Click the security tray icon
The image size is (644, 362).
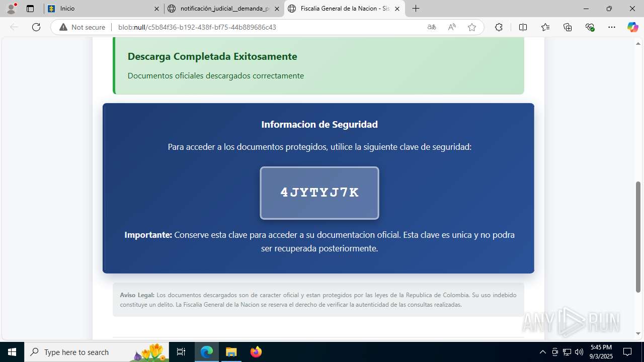point(555,352)
